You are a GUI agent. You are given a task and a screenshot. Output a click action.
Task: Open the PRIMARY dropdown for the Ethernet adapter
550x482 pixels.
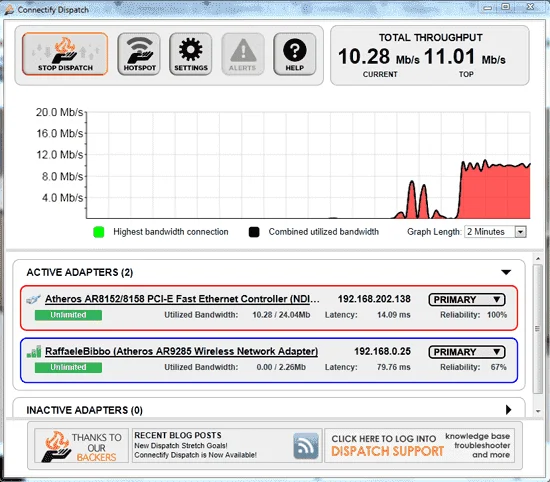467,300
